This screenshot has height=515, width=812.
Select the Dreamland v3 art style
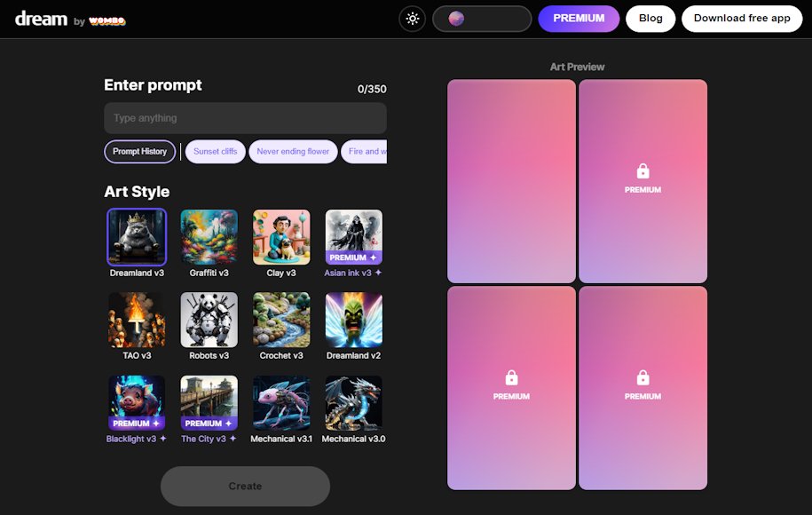(137, 237)
